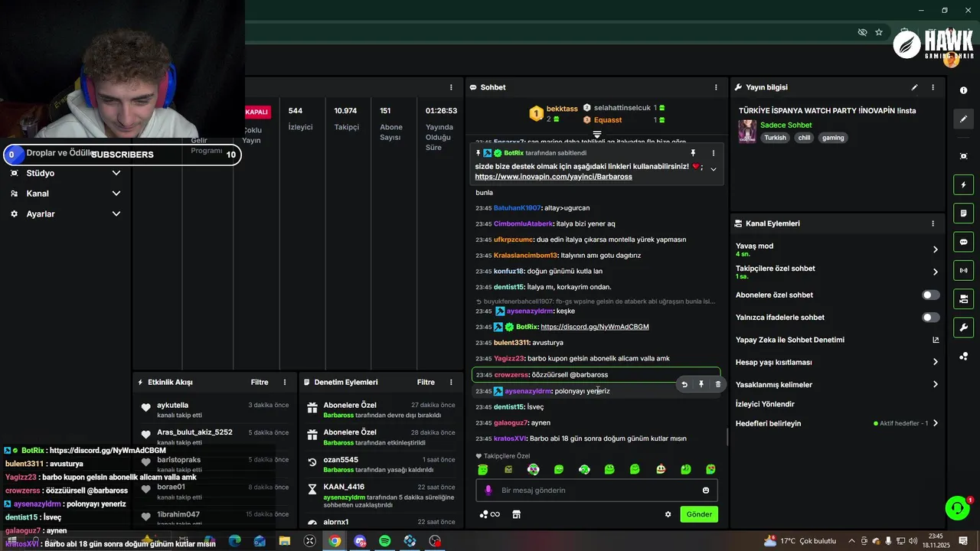
Task: Open discord.gg link from BotRix message
Action: coord(595,327)
